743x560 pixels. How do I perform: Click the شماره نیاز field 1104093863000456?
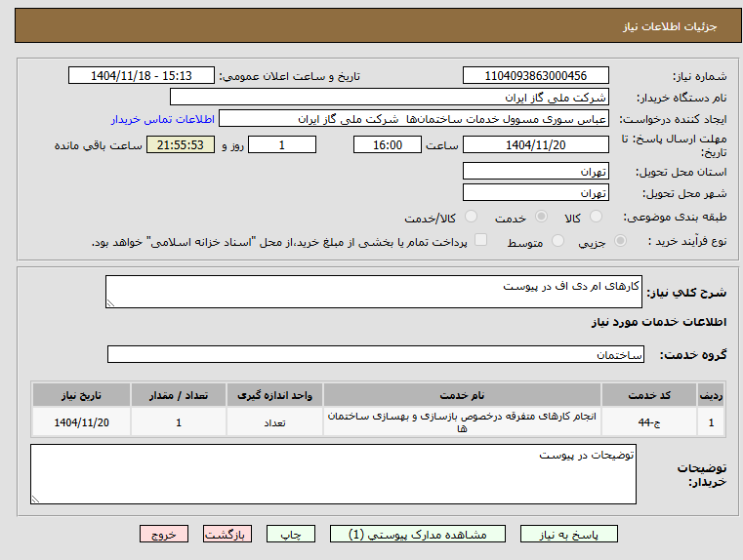point(536,75)
